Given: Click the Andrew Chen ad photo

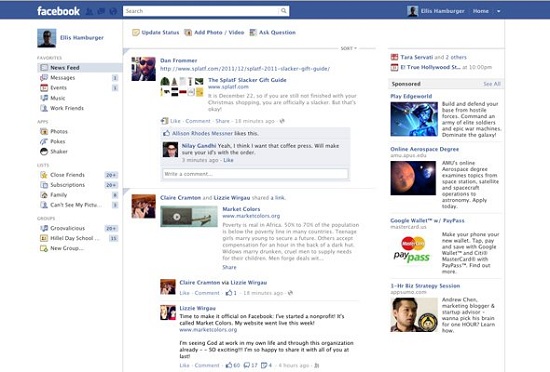Looking at the screenshot, I should pos(414,315).
